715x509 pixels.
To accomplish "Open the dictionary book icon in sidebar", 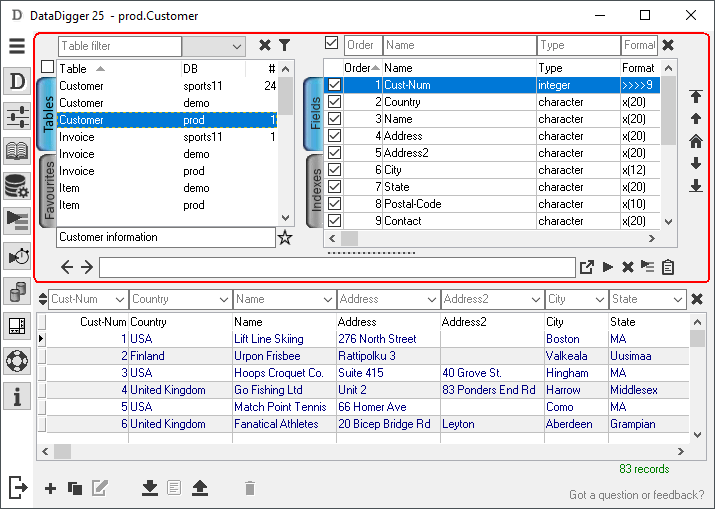I will pyautogui.click(x=17, y=151).
